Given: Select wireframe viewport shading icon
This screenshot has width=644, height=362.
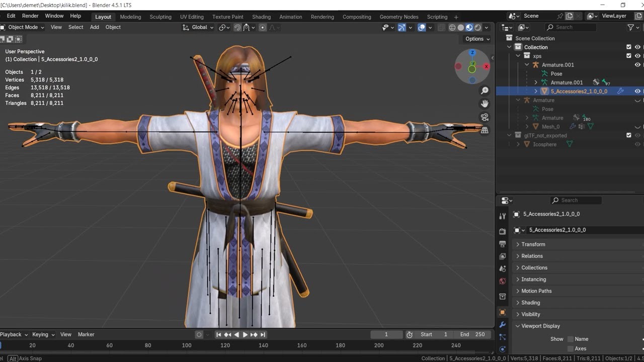Looking at the screenshot, I should [452, 28].
